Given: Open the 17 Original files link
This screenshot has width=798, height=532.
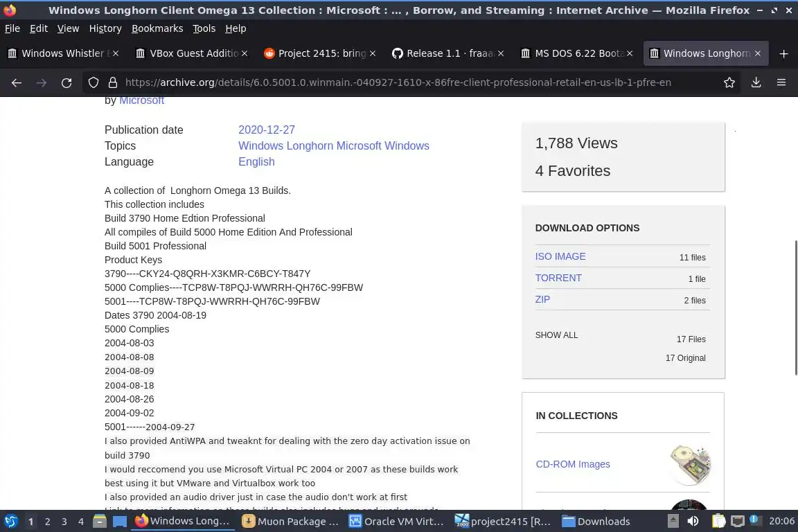Looking at the screenshot, I should pyautogui.click(x=686, y=358).
